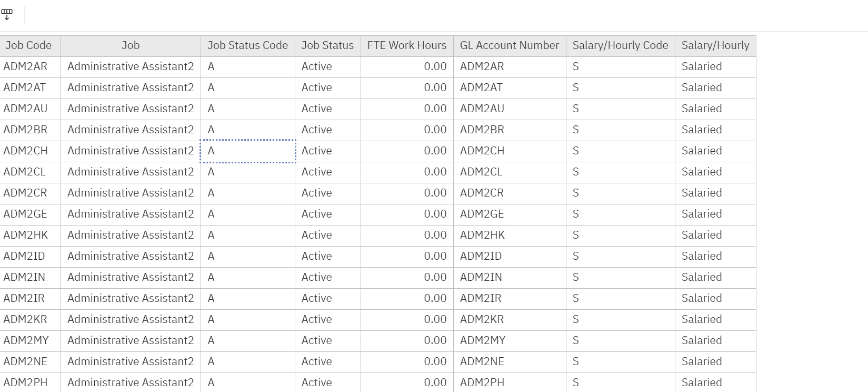Select the highlighted Job Status Code cell in ADM2CH row

tap(248, 151)
